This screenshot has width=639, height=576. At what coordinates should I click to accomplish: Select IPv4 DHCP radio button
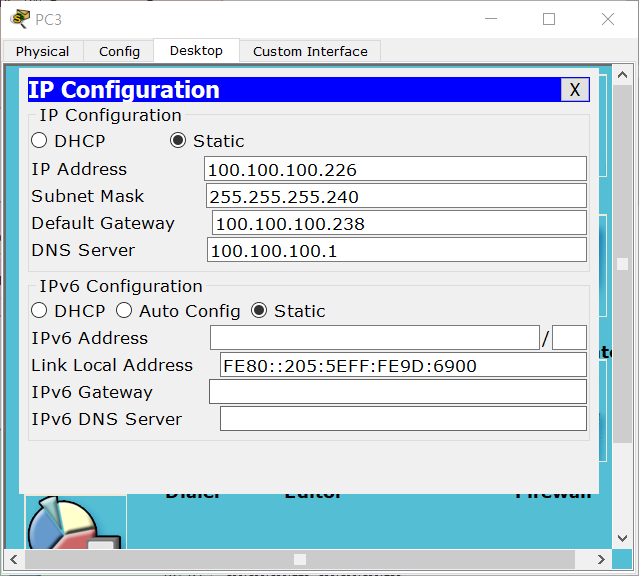[39, 141]
